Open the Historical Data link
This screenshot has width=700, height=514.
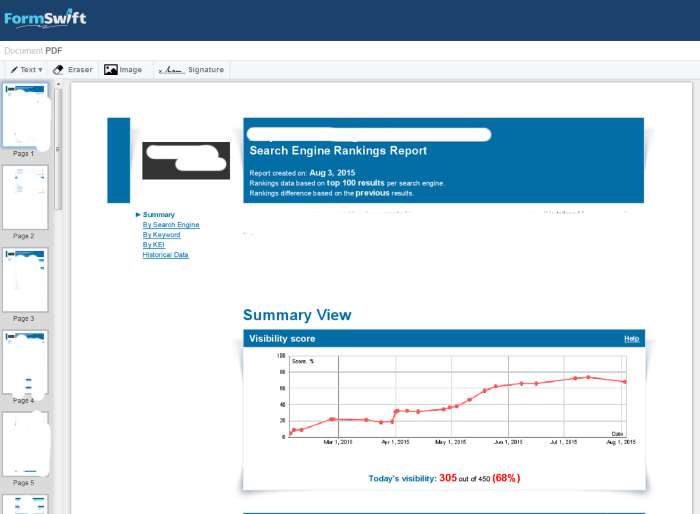coord(166,255)
